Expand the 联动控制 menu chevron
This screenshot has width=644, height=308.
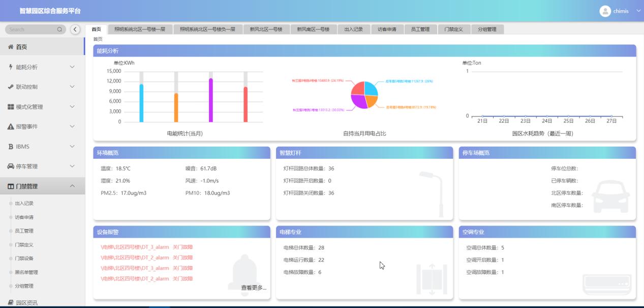[x=72, y=87]
